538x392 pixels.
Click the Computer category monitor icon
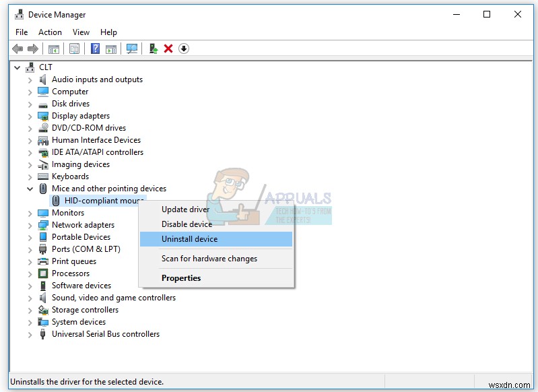pyautogui.click(x=43, y=92)
